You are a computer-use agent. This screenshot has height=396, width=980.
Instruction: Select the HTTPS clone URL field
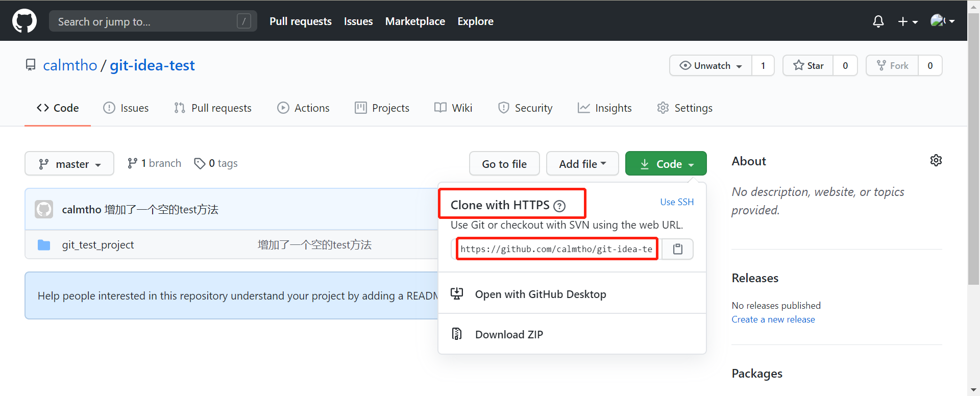tap(557, 249)
